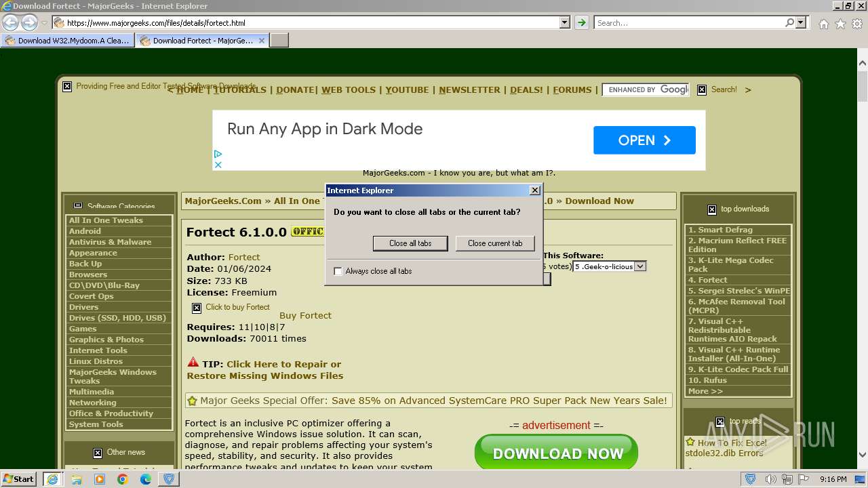Screen dimensions: 868x488
Task: Open Click Here to Repair or Restore link
Action: click(265, 370)
